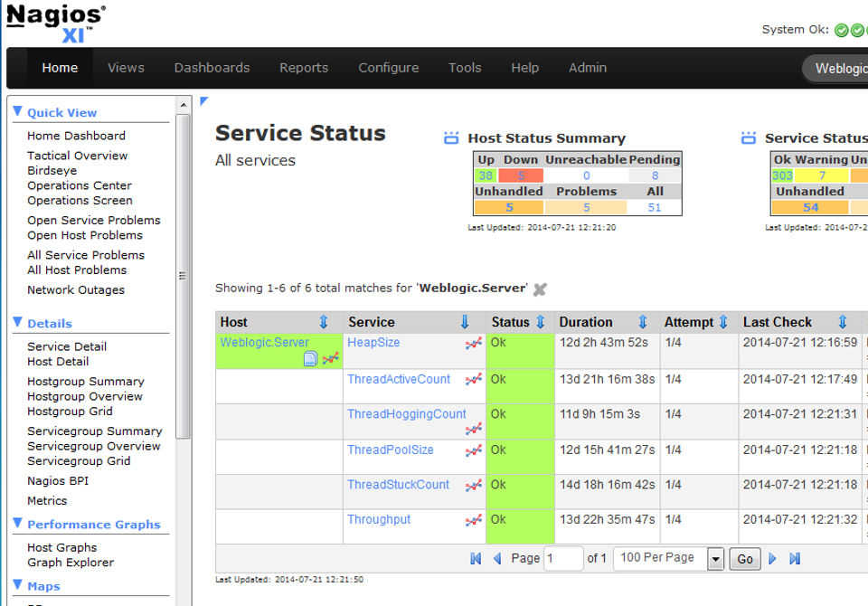
Task: Open host graph icon under Weblogic.Server
Action: point(331,358)
